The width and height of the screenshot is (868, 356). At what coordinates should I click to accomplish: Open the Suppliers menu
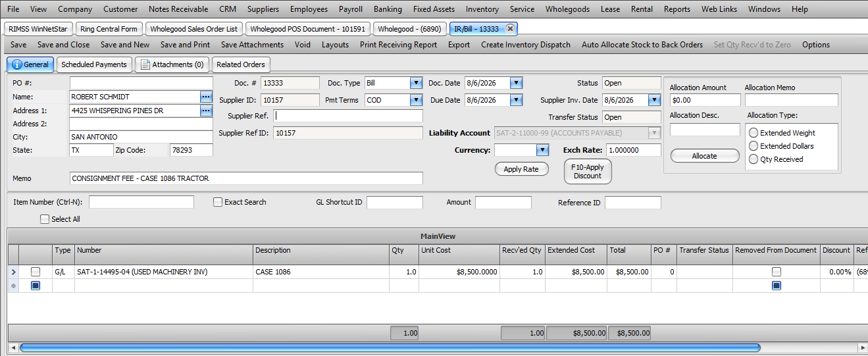click(263, 9)
